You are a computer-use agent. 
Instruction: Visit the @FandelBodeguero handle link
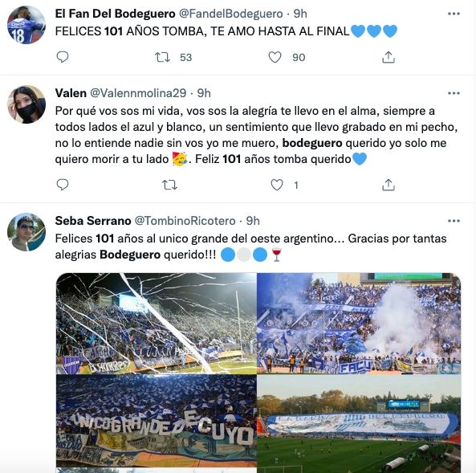tap(230, 14)
